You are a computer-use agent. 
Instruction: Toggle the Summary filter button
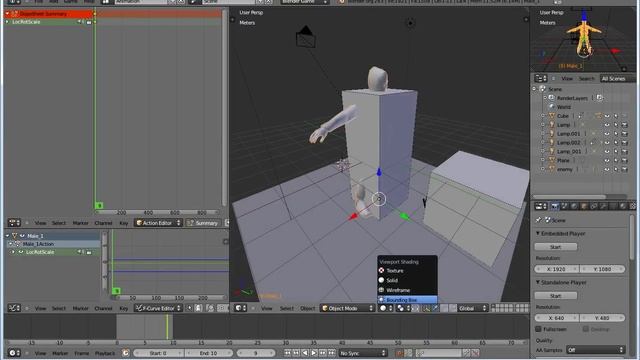pyautogui.click(x=203, y=223)
